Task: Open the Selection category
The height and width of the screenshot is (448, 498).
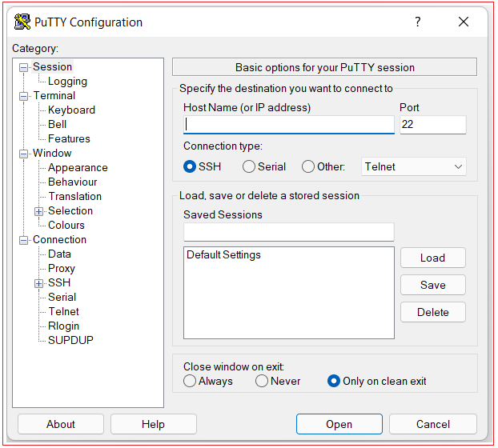Action: click(70, 210)
